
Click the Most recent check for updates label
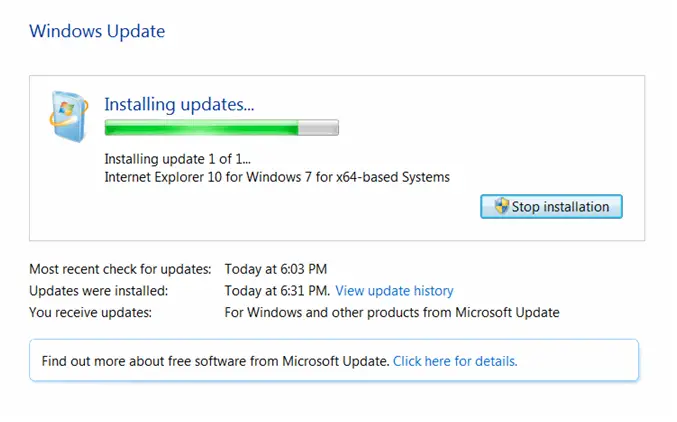tap(120, 269)
